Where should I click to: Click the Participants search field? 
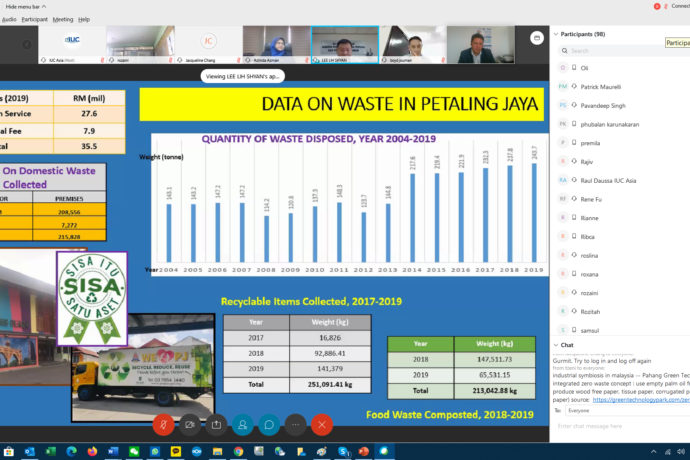coord(624,51)
